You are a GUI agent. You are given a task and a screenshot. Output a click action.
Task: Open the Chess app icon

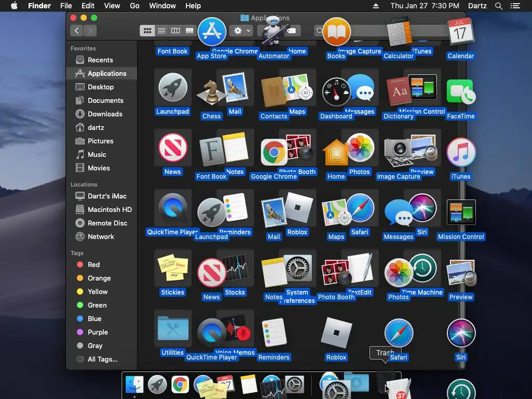[x=211, y=92]
